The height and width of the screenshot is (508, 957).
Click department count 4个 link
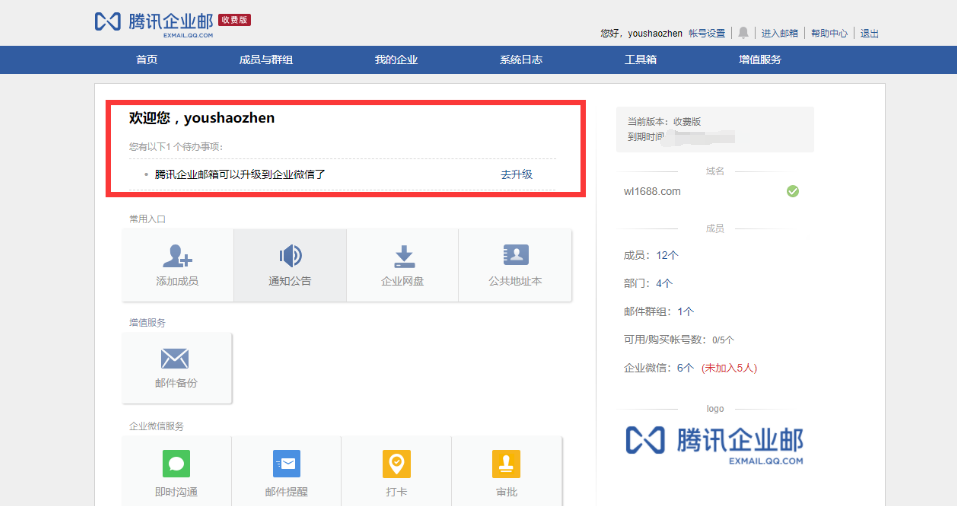[664, 283]
